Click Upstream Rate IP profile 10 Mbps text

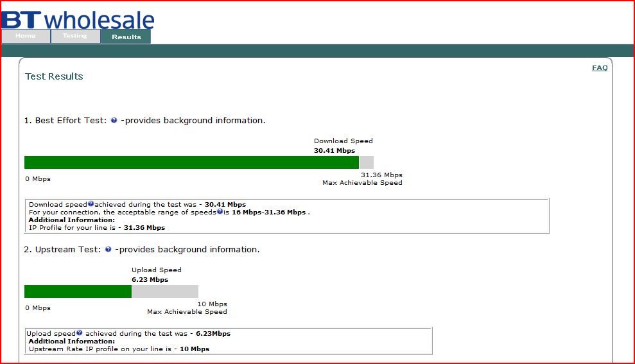119,349
